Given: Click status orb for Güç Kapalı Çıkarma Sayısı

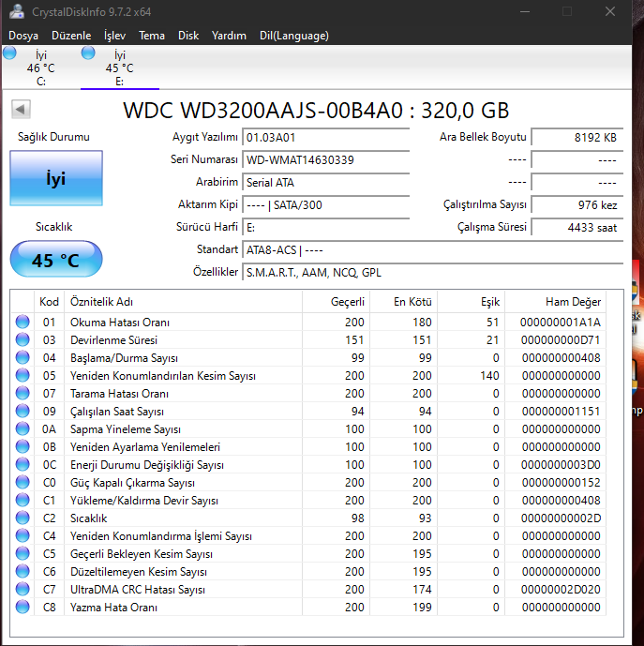Looking at the screenshot, I should tap(22, 483).
